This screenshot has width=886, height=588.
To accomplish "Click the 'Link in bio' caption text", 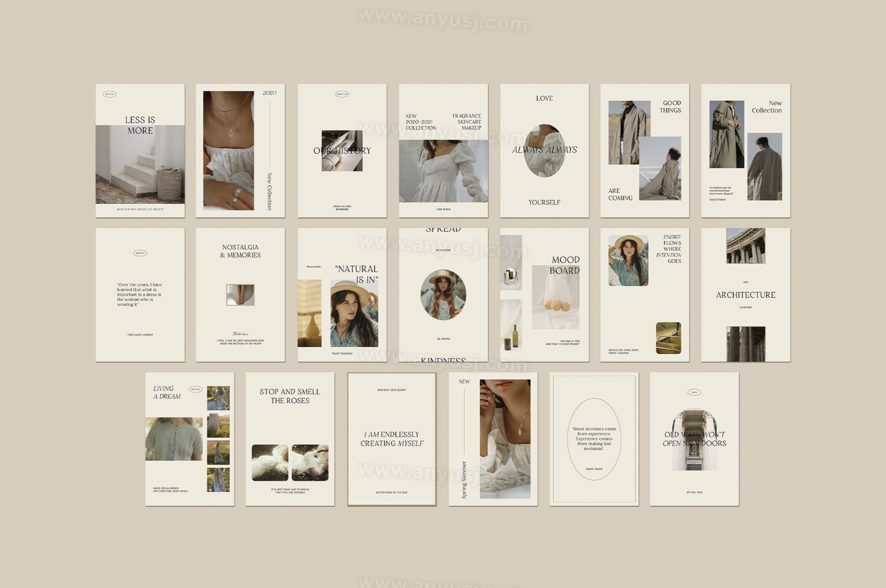I will [443, 209].
